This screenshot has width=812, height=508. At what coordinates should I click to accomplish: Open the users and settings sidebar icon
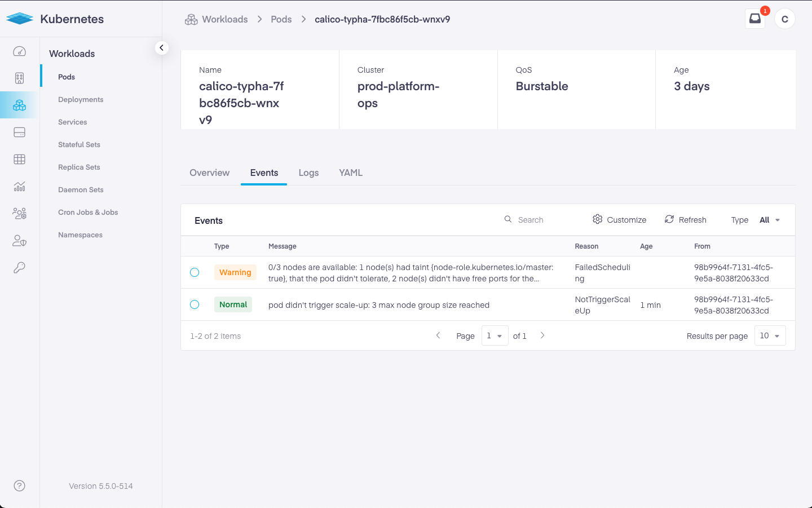tap(19, 214)
